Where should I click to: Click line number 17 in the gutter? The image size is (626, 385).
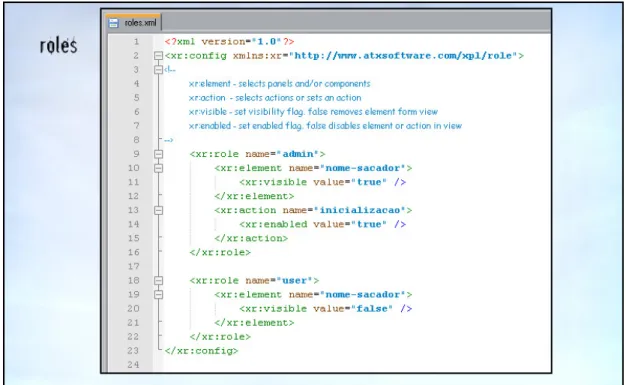pyautogui.click(x=133, y=266)
